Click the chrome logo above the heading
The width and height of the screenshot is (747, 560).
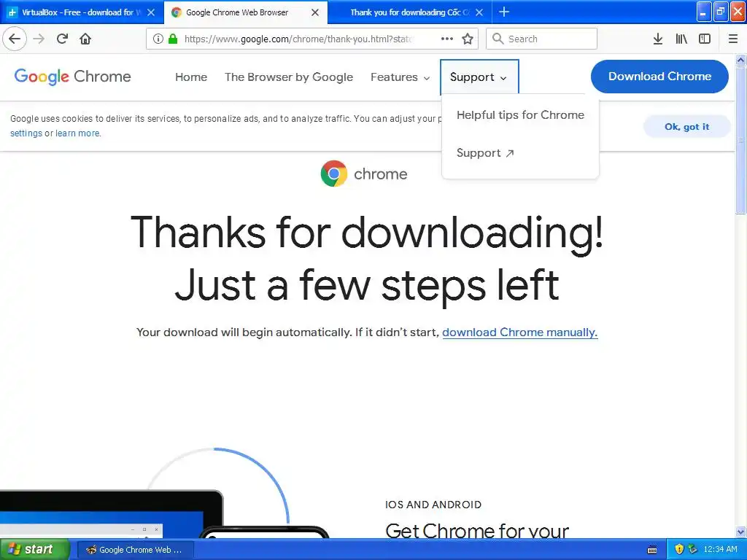[364, 174]
